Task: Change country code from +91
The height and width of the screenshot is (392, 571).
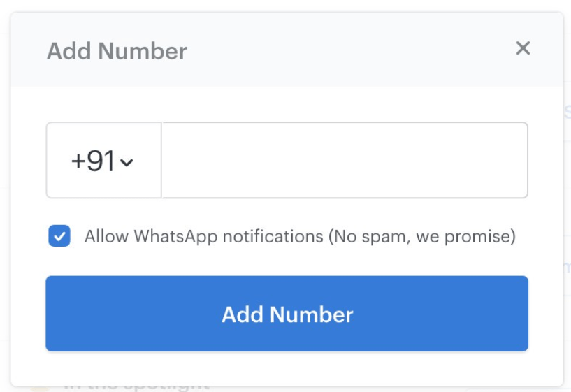Action: tap(103, 161)
